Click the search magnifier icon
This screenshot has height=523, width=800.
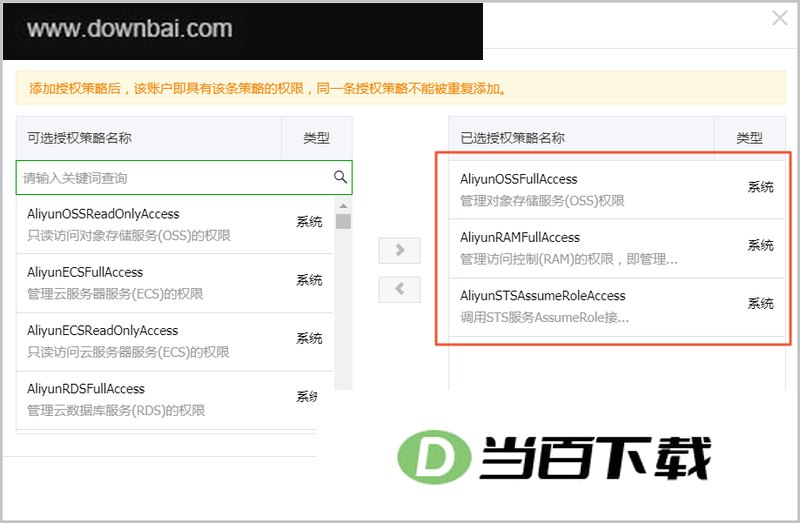coord(340,177)
